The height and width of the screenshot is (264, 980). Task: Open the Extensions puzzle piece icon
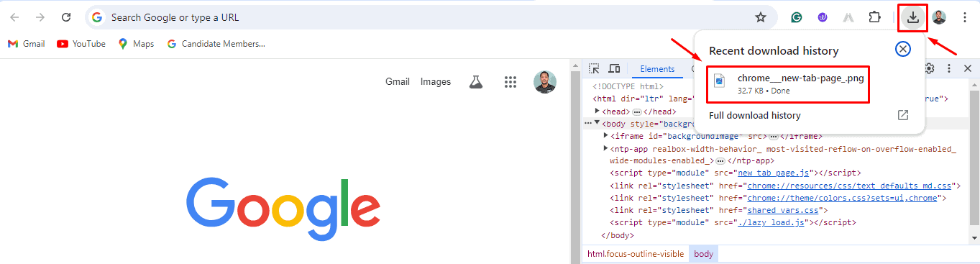874,17
